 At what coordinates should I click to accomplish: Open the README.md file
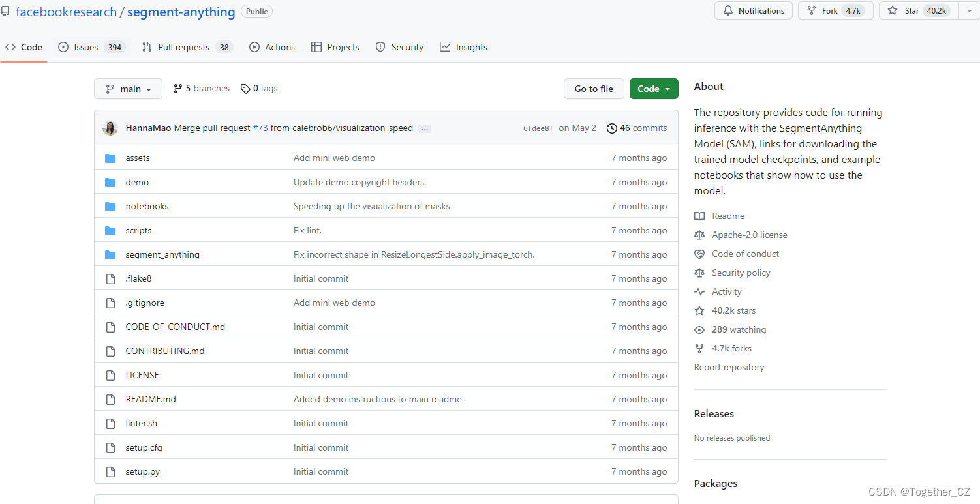151,398
